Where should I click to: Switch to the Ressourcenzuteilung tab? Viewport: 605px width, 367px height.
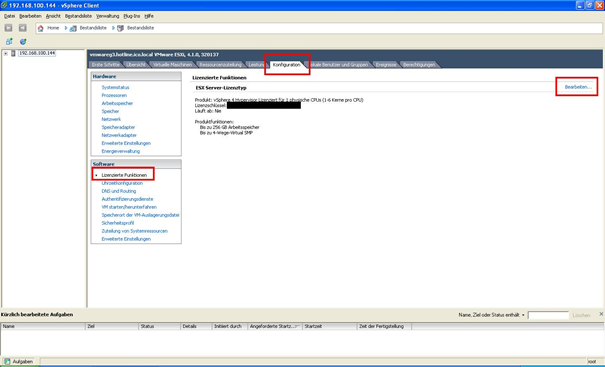[220, 65]
